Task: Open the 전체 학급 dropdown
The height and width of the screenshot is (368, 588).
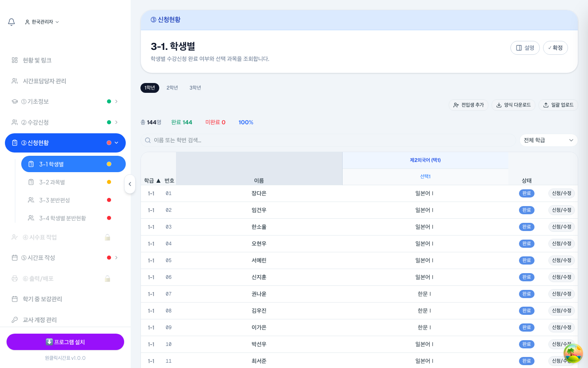Action: point(549,140)
